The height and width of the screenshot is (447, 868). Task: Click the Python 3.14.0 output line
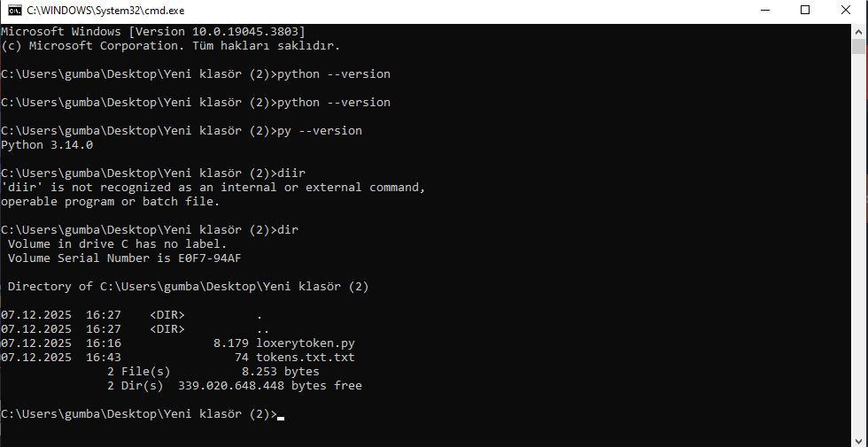[x=47, y=145]
